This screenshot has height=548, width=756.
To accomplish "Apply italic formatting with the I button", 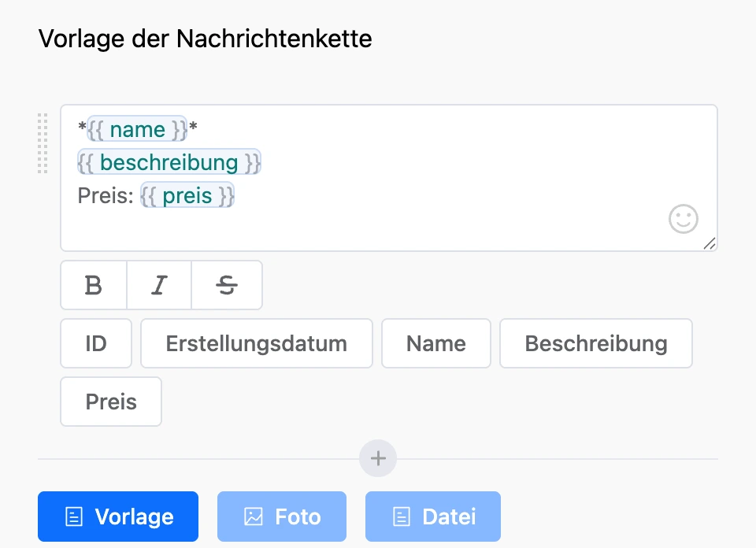I will [x=159, y=285].
